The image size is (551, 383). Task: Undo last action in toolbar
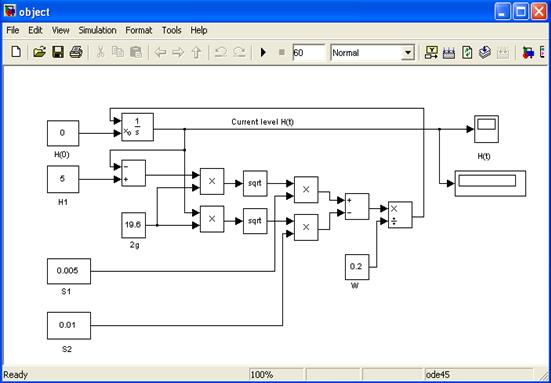pos(221,53)
